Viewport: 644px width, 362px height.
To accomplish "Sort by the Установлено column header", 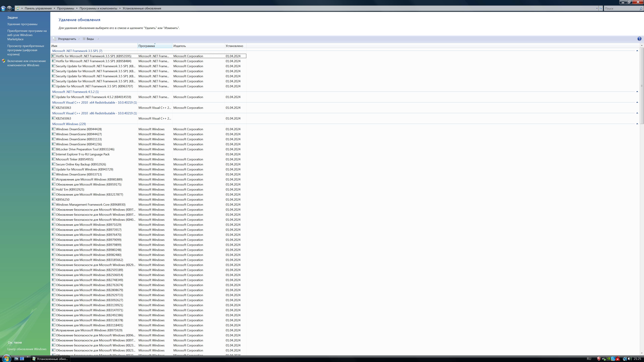I will click(x=234, y=46).
